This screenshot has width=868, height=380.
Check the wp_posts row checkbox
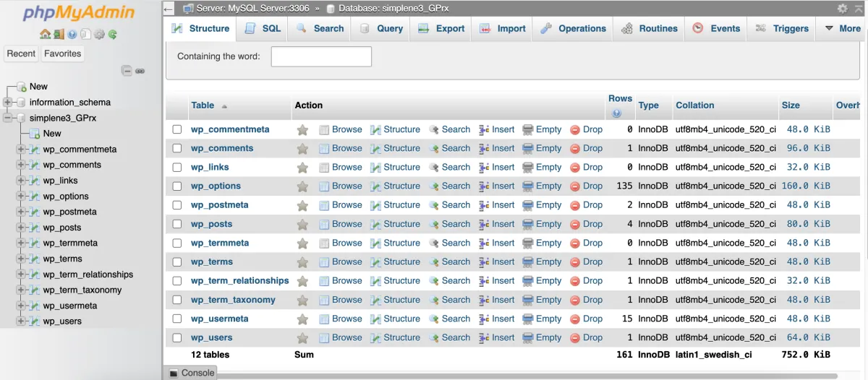pyautogui.click(x=177, y=224)
